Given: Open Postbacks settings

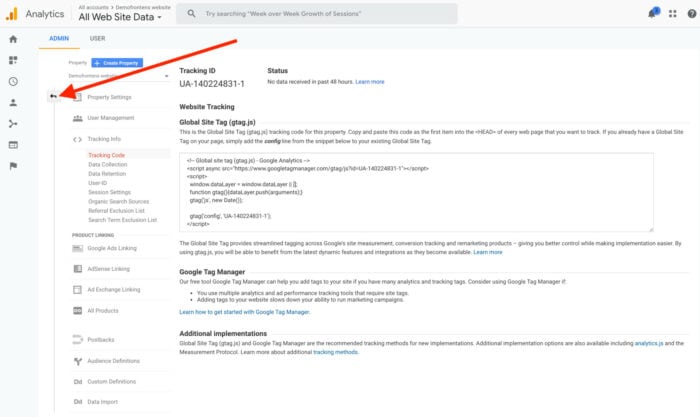Looking at the screenshot, I should (x=101, y=340).
